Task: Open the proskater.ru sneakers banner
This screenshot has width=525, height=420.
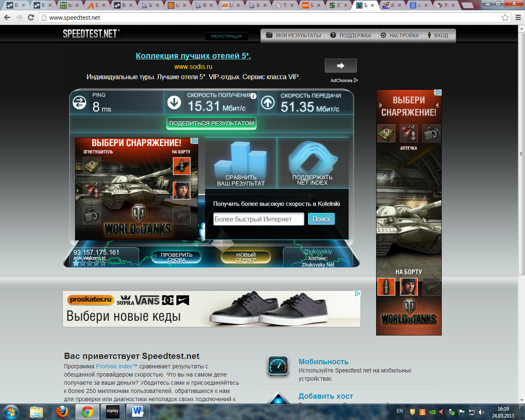Action: (x=212, y=309)
